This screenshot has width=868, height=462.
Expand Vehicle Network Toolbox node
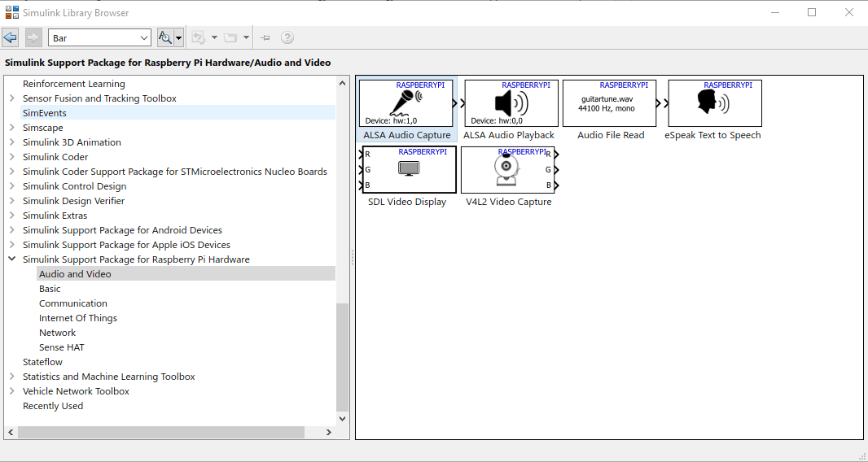tap(12, 391)
